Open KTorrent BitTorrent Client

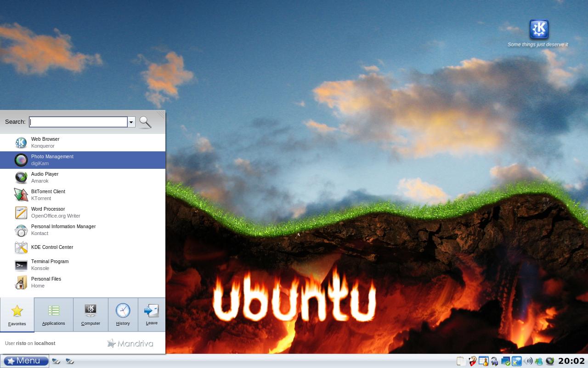pos(83,195)
